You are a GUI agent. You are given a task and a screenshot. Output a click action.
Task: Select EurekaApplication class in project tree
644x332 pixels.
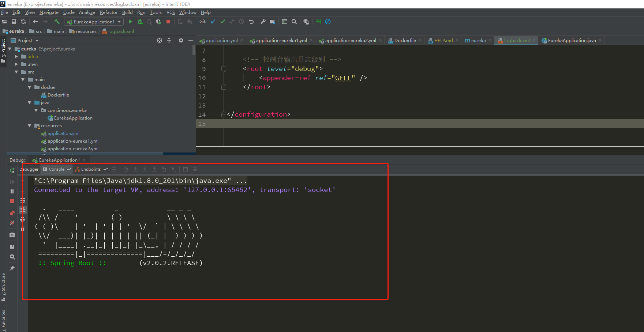70,118
